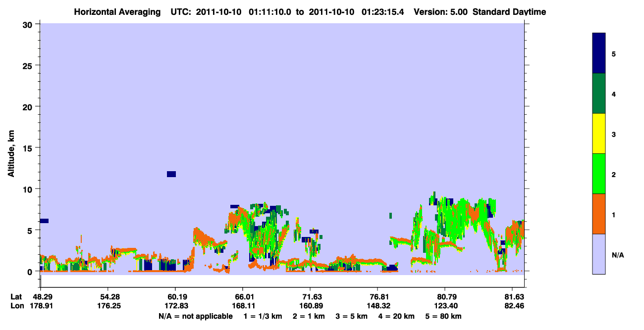Click the yellow colorbar segment 3
The width and height of the screenshot is (644, 330).
pos(599,134)
